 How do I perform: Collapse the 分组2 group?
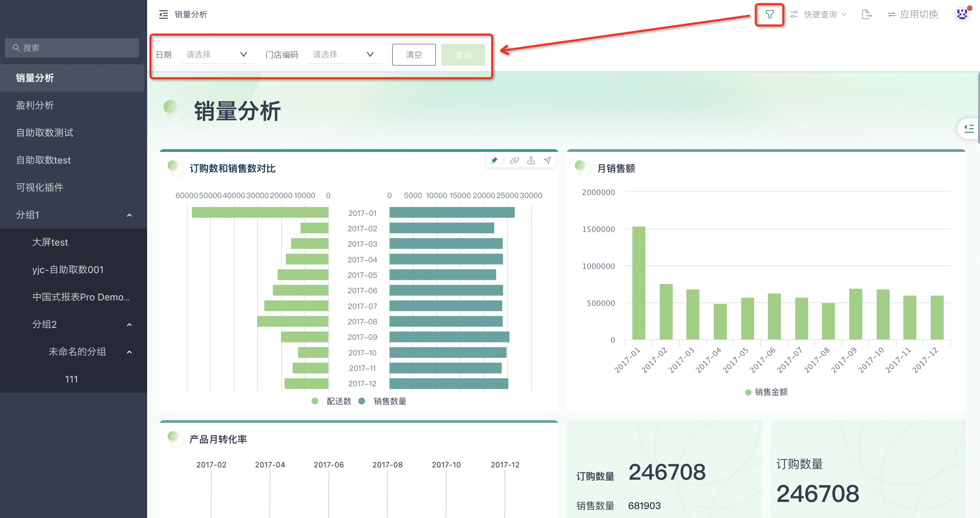pos(129,324)
